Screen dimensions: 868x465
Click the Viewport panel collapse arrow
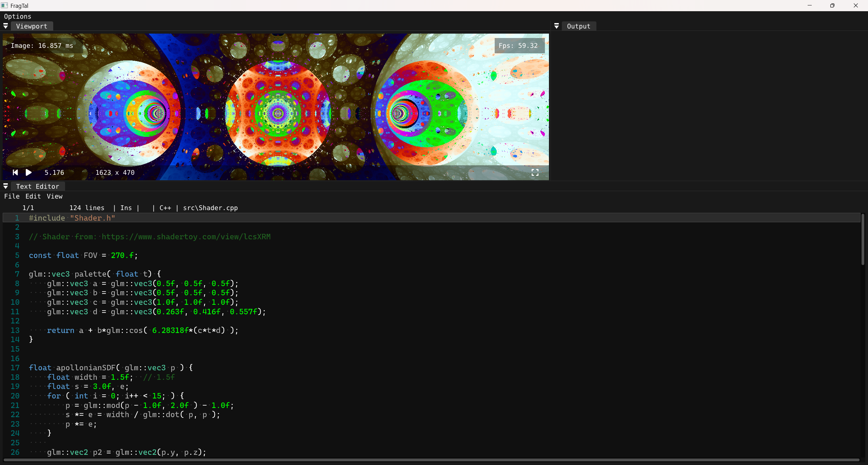[x=6, y=26]
